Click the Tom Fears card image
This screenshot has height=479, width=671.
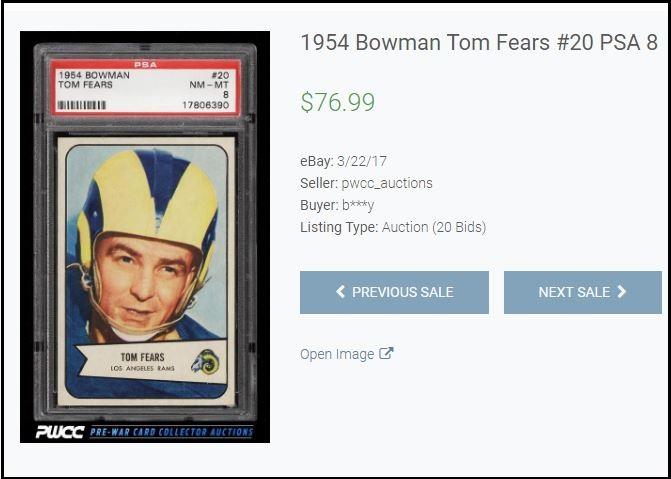pyautogui.click(x=145, y=237)
